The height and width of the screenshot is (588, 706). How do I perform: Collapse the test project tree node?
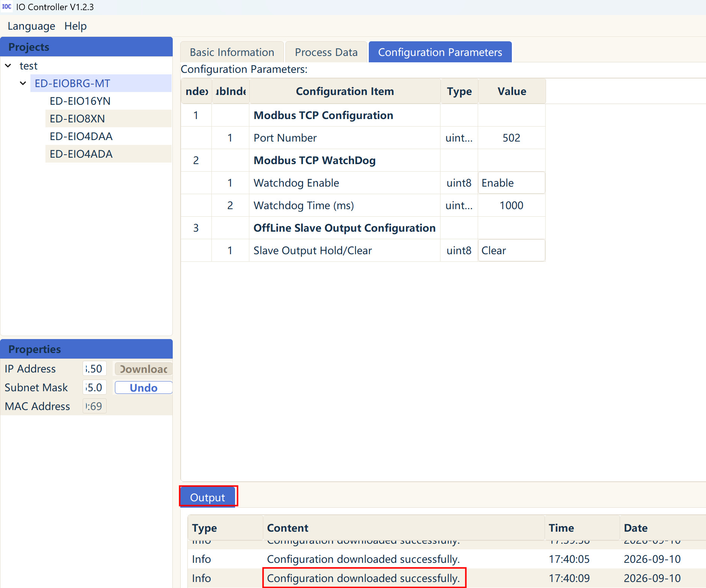[x=8, y=66]
